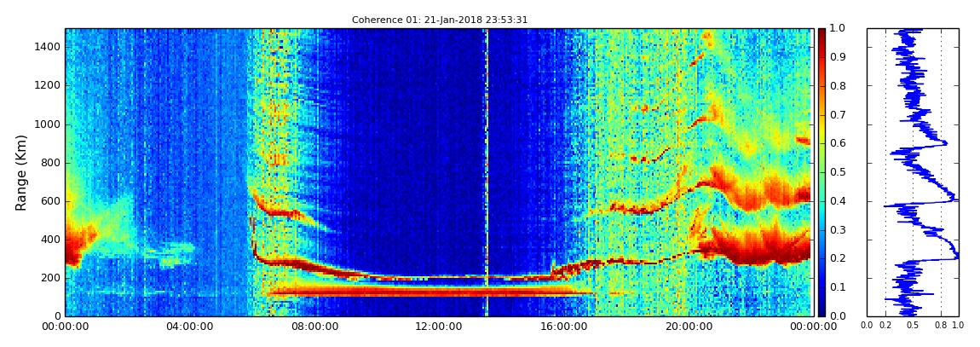Click the '12:00:00' time axis tick label
980x347 pixels.
(x=437, y=326)
